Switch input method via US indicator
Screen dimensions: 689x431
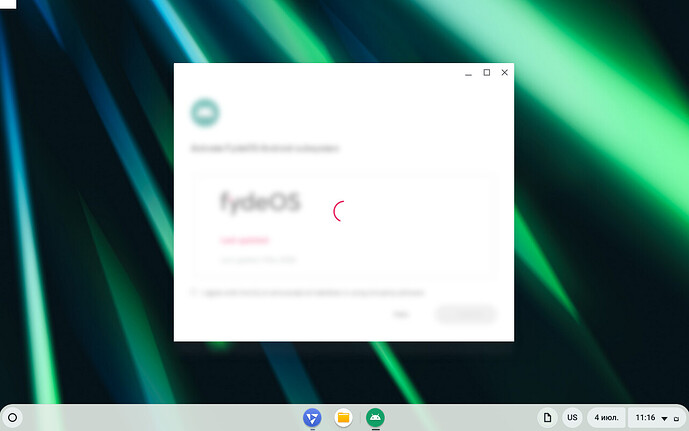click(572, 417)
